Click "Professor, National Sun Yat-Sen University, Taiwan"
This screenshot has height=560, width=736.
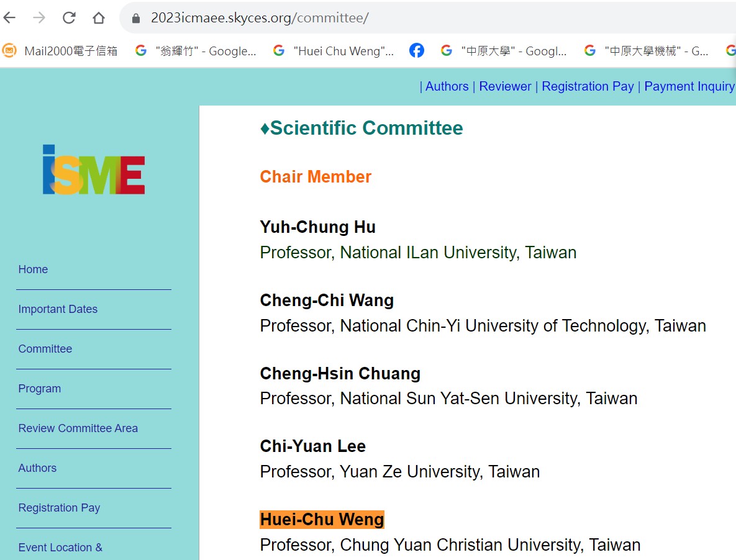point(448,399)
